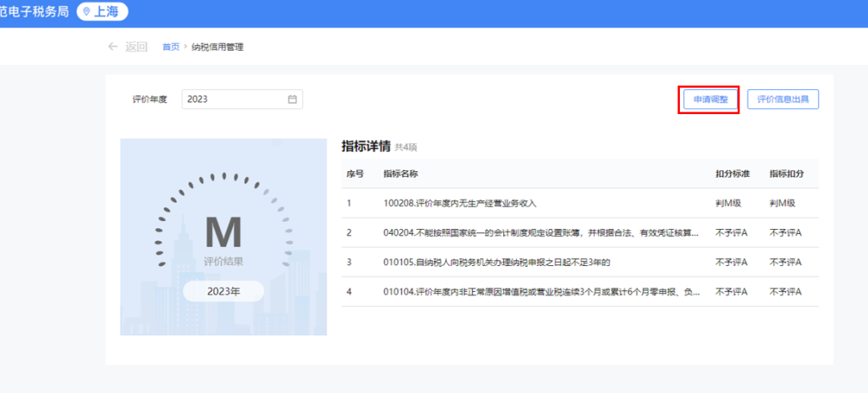This screenshot has height=393, width=868.
Task: Open the 上海 region selector
Action: [x=103, y=12]
